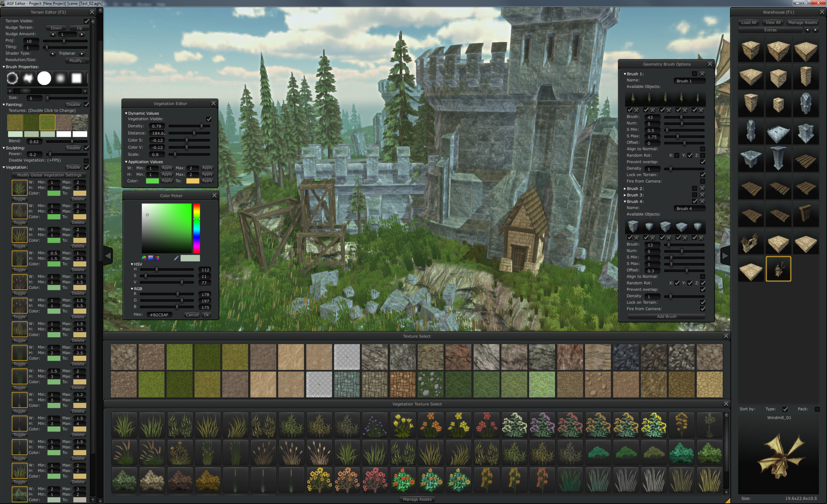The width and height of the screenshot is (827, 504).
Task: Select the palette swatch icon in Color Picker
Action: pyautogui.click(x=157, y=258)
